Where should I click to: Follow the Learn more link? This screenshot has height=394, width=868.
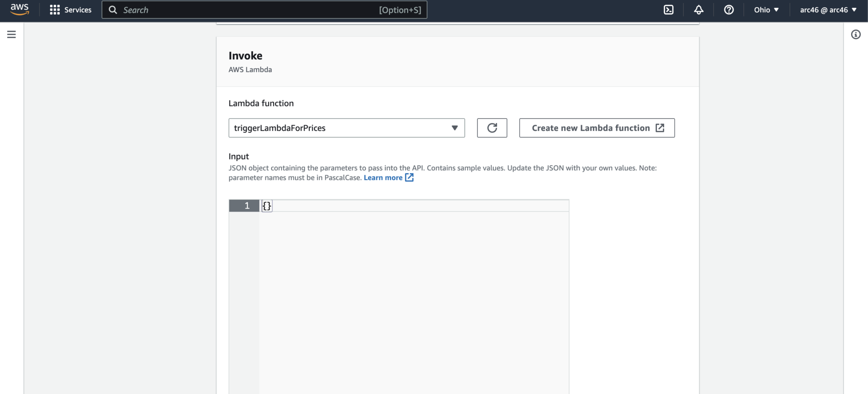[383, 177]
